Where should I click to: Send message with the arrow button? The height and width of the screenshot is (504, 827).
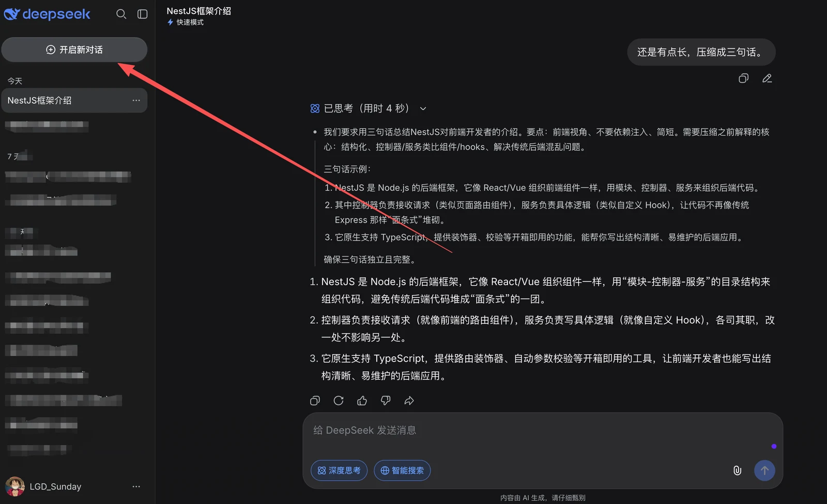point(764,470)
